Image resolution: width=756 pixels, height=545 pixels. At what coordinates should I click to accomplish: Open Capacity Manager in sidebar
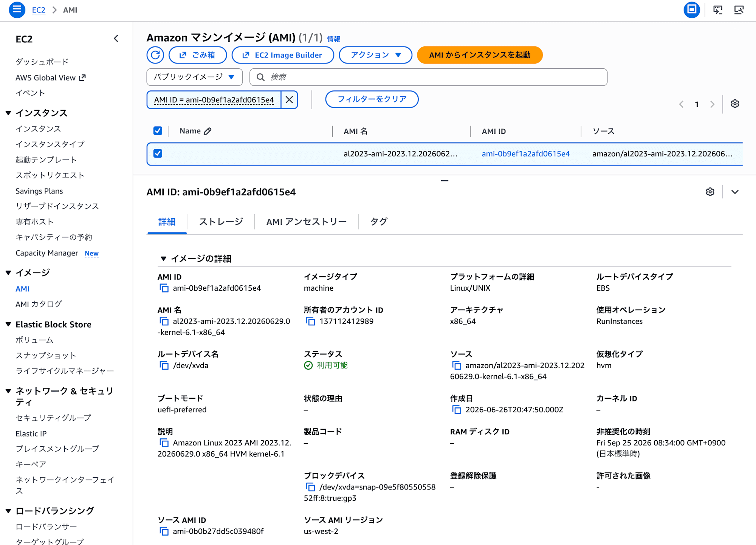(x=47, y=253)
